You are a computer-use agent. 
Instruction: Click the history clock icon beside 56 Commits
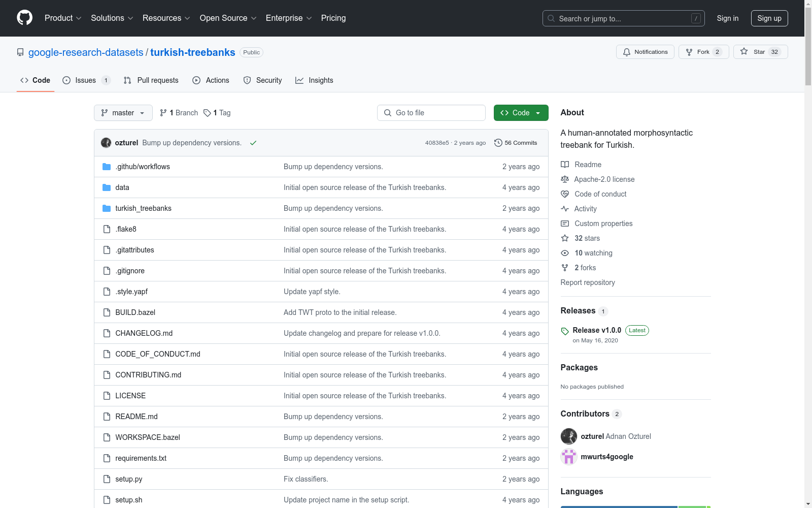point(498,143)
